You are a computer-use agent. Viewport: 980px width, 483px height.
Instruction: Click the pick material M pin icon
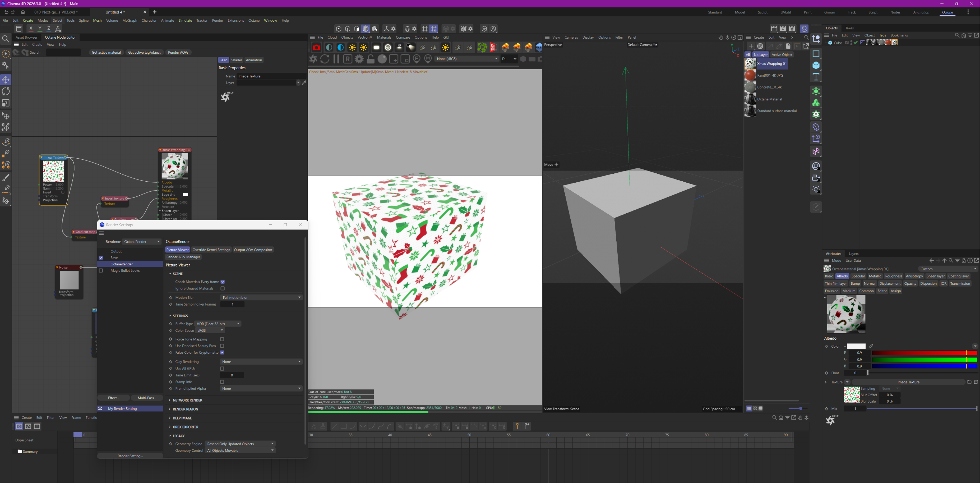(428, 59)
